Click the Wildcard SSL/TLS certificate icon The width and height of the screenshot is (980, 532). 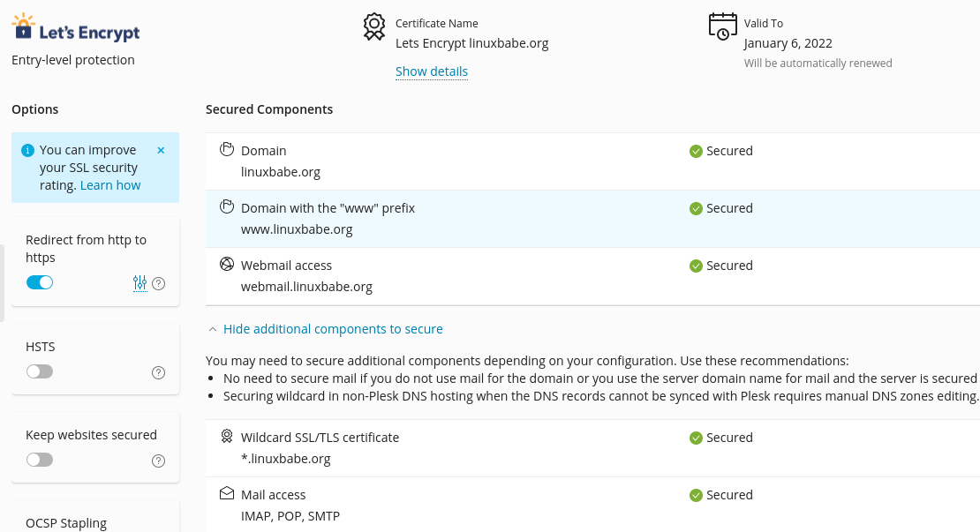pyautogui.click(x=227, y=437)
